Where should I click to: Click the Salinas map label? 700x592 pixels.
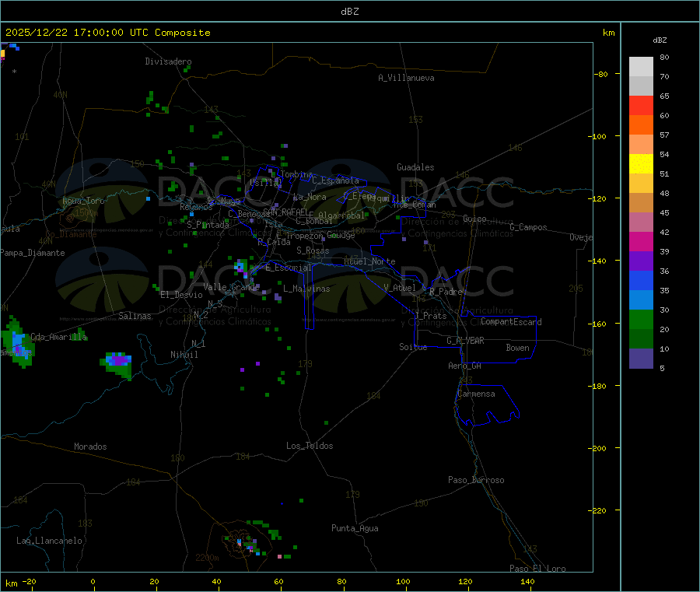click(135, 316)
